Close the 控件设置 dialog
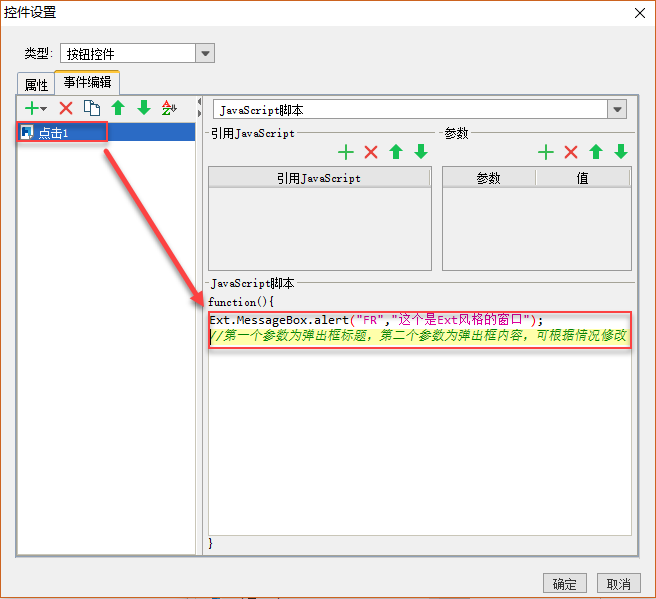The height and width of the screenshot is (599, 656). click(639, 13)
